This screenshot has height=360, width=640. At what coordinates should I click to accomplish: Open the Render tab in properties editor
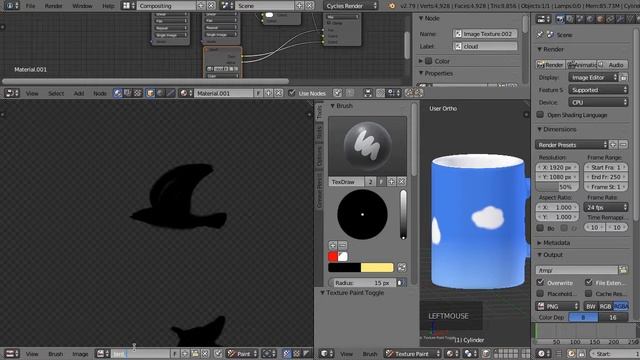tap(560, 19)
